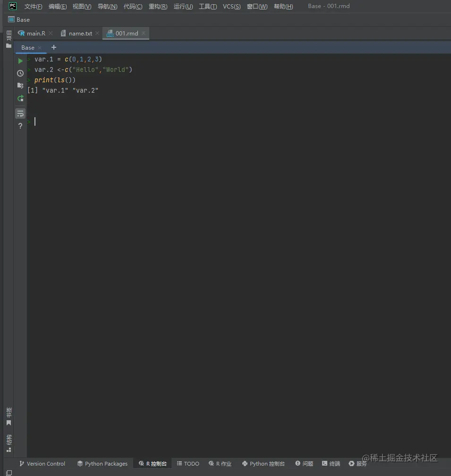
Task: Open the R 作业 tool window
Action: [220, 464]
